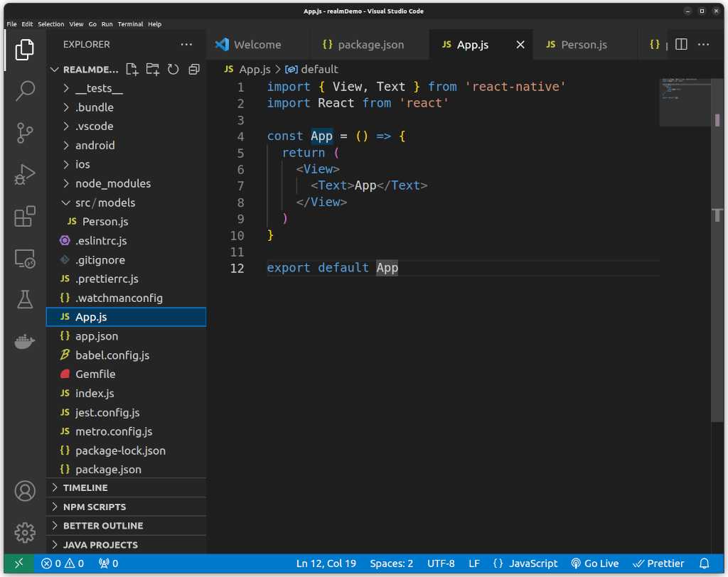
Task: Click the New Folder icon in Explorer
Action: coord(152,70)
